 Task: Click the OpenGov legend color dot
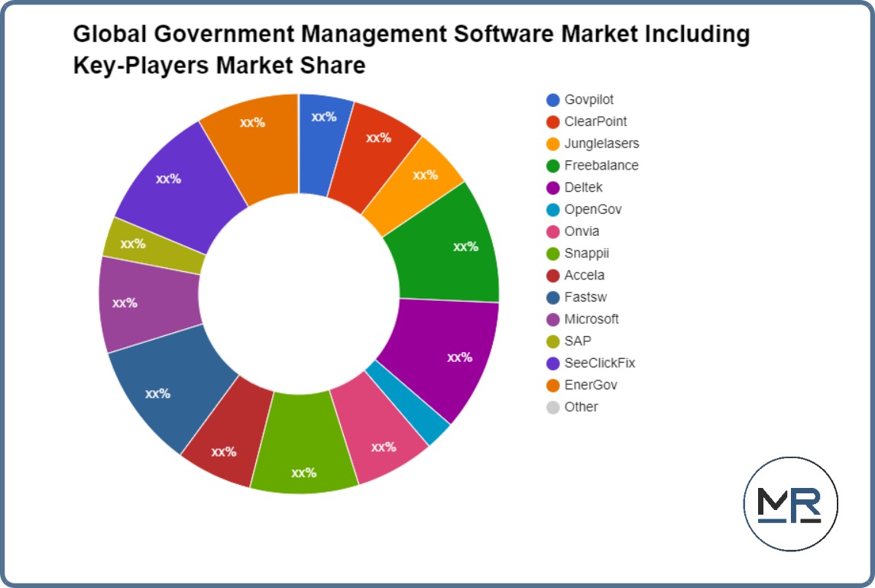click(553, 210)
